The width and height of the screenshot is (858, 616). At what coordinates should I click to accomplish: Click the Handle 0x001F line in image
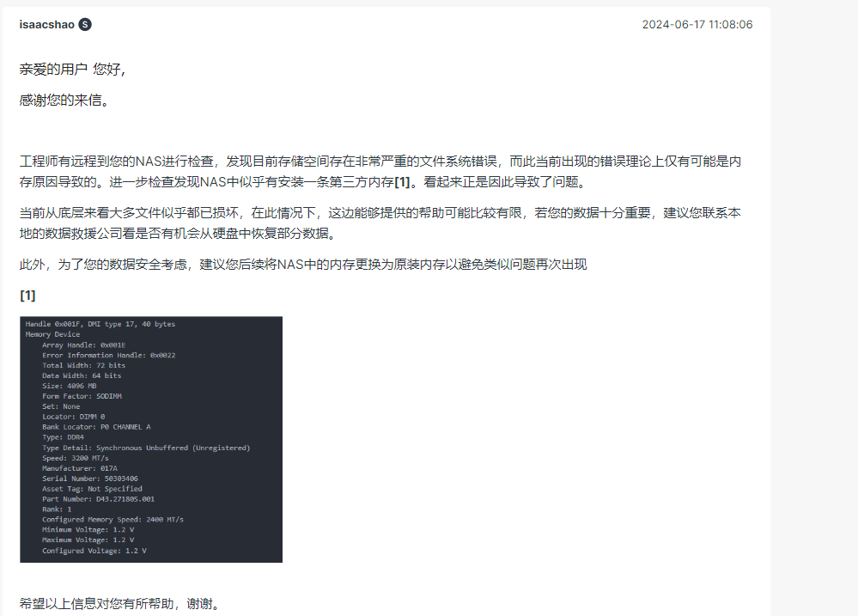[100, 324]
